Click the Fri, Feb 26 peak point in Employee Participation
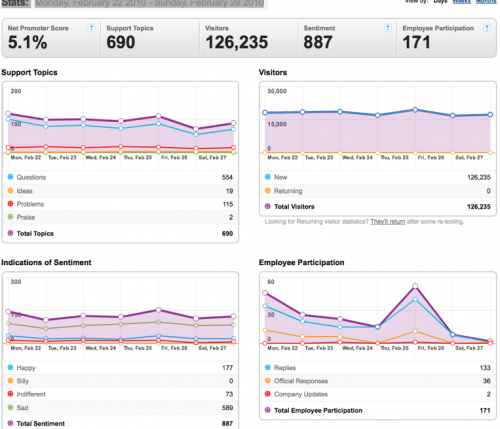The image size is (500, 429). (x=415, y=286)
